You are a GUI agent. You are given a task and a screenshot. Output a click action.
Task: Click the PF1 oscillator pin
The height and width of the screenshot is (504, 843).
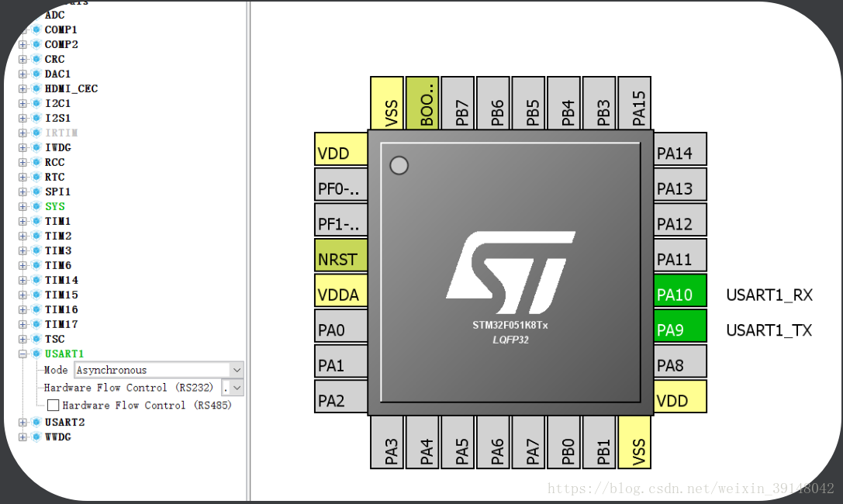pos(341,219)
